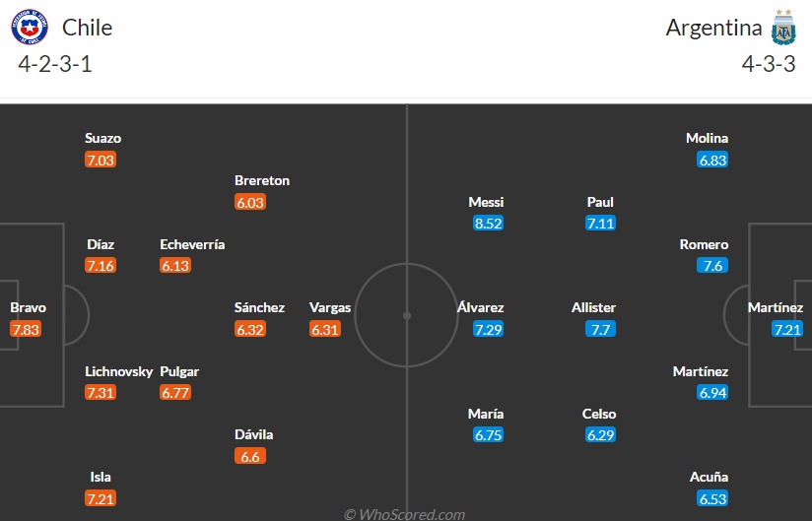Viewport: 812px width, 521px height.
Task: Click Isla's 7.21 rating badge
Action: point(101,498)
